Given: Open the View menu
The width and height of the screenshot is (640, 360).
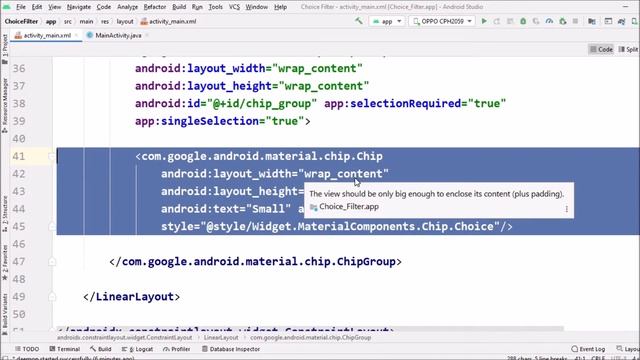Looking at the screenshot, I should pyautogui.click(x=54, y=7).
